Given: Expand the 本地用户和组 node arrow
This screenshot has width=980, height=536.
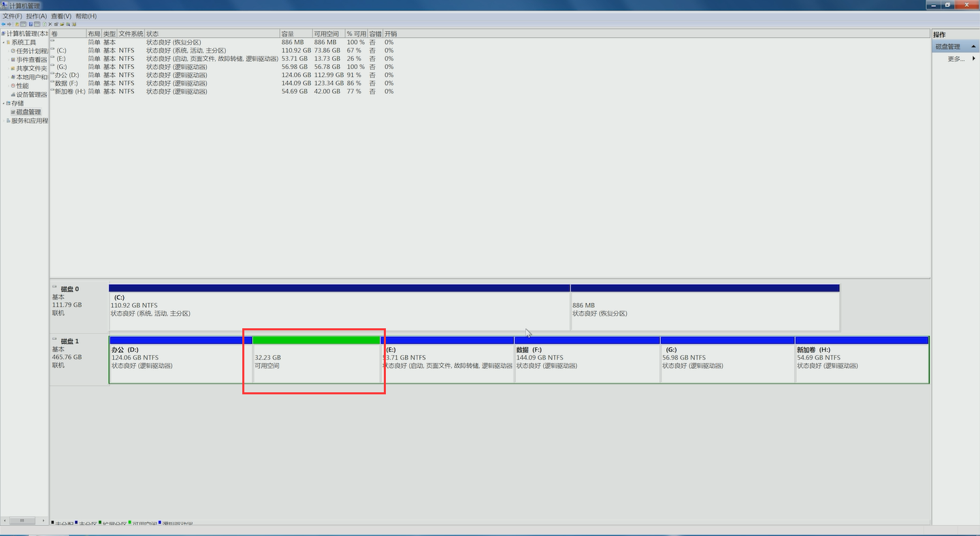Looking at the screenshot, I should pos(7,78).
